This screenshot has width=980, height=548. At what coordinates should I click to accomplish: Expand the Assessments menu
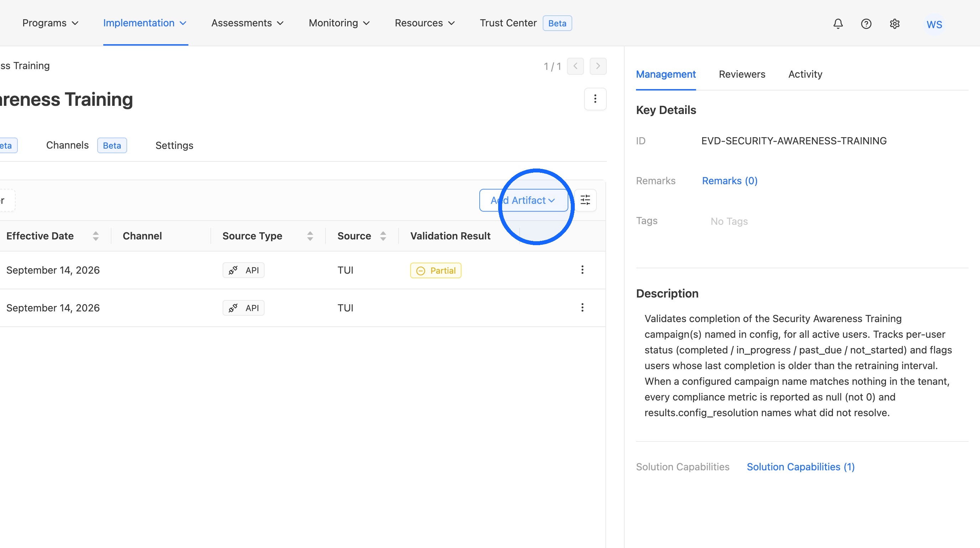(247, 23)
